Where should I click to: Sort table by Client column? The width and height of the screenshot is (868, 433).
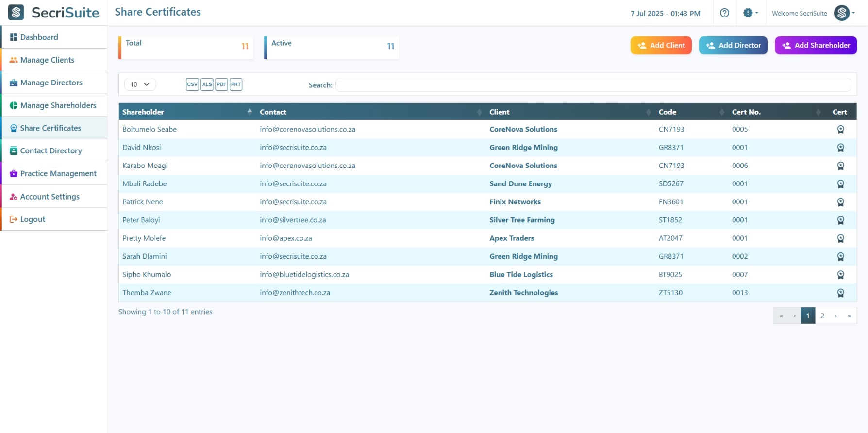pyautogui.click(x=570, y=112)
